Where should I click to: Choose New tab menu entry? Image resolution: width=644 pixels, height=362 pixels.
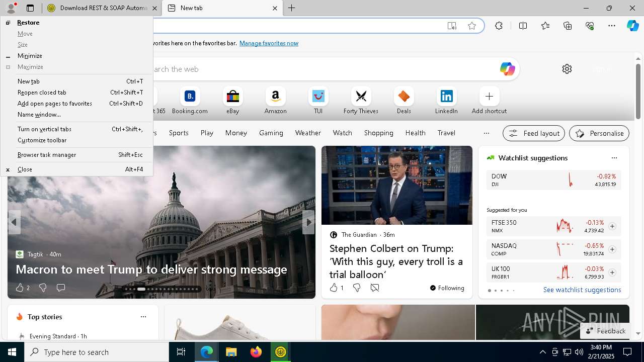pyautogui.click(x=77, y=81)
